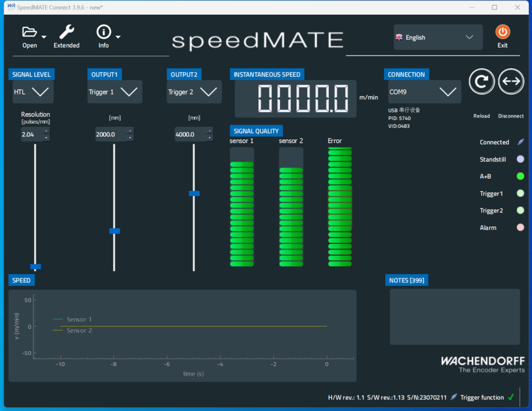The image size is (532, 411).
Task: Increase Output1 value with up stepper
Action: [130, 131]
